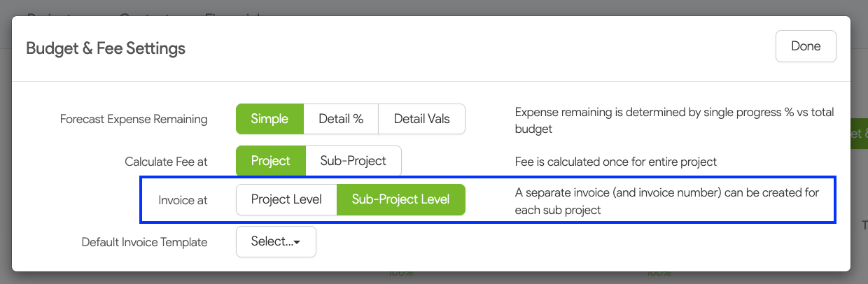Image resolution: width=868 pixels, height=284 pixels.
Task: Choose Detail Vals forecast option
Action: pos(421,119)
